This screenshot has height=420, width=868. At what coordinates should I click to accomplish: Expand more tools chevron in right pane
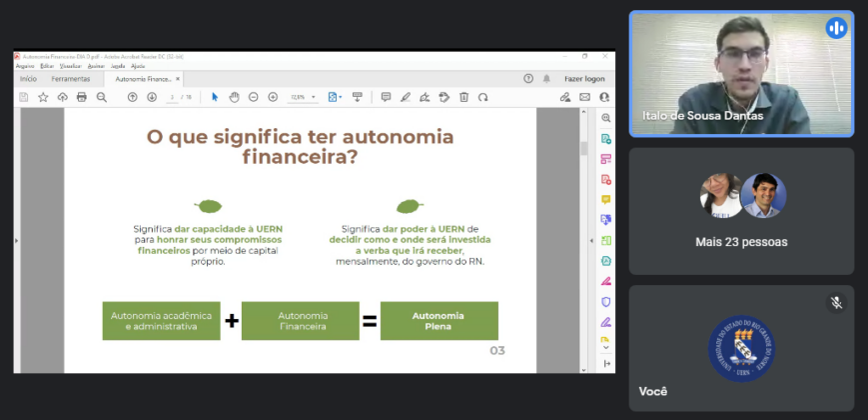coord(606,347)
